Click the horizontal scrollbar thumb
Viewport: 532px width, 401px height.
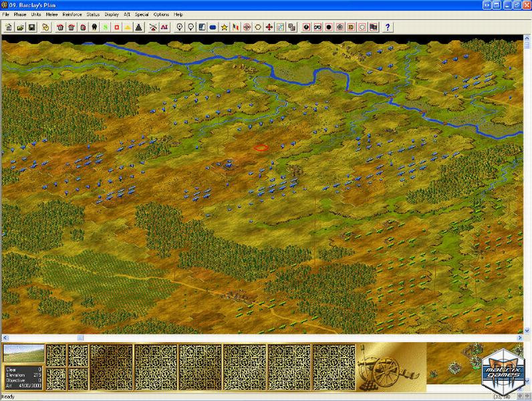click(x=80, y=338)
